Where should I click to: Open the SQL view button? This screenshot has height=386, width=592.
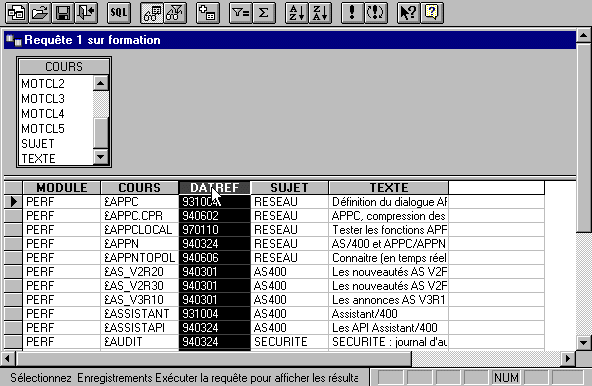point(119,13)
